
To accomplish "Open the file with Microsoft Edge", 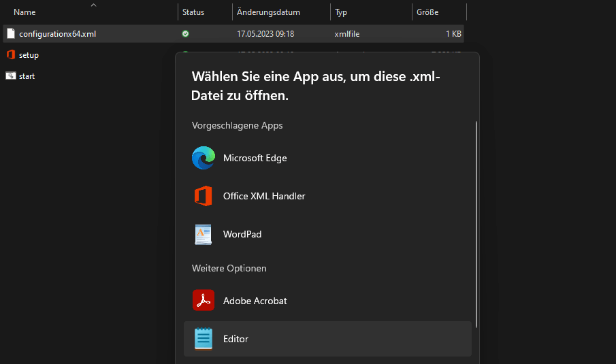I will click(x=255, y=158).
